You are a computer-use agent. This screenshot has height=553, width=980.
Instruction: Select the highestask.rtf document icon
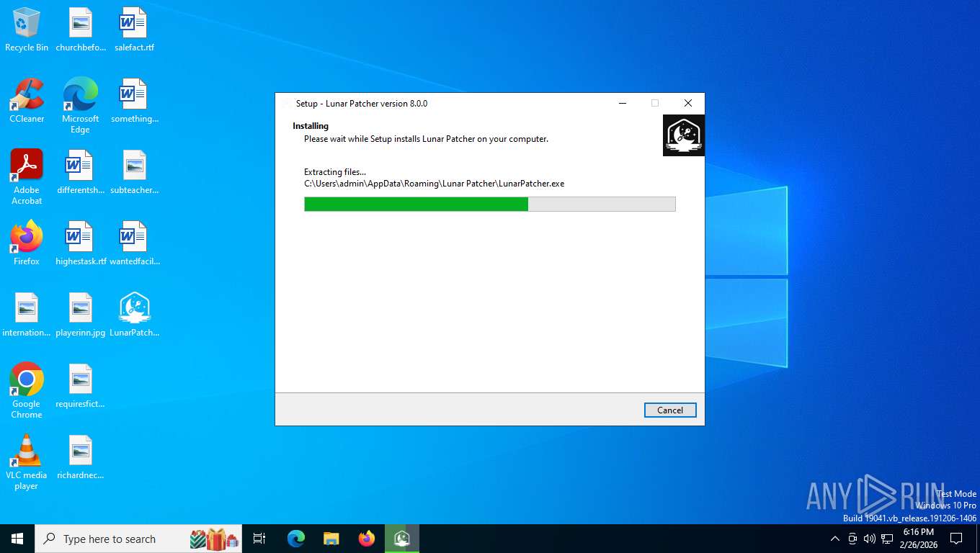point(81,243)
